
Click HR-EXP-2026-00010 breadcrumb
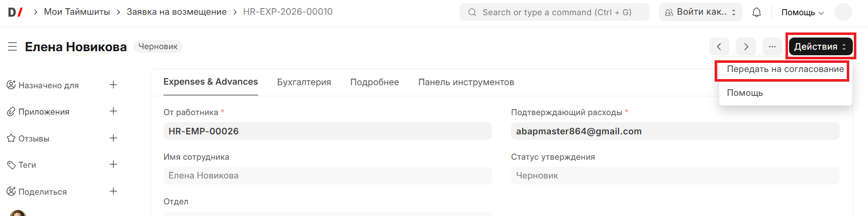click(x=288, y=12)
